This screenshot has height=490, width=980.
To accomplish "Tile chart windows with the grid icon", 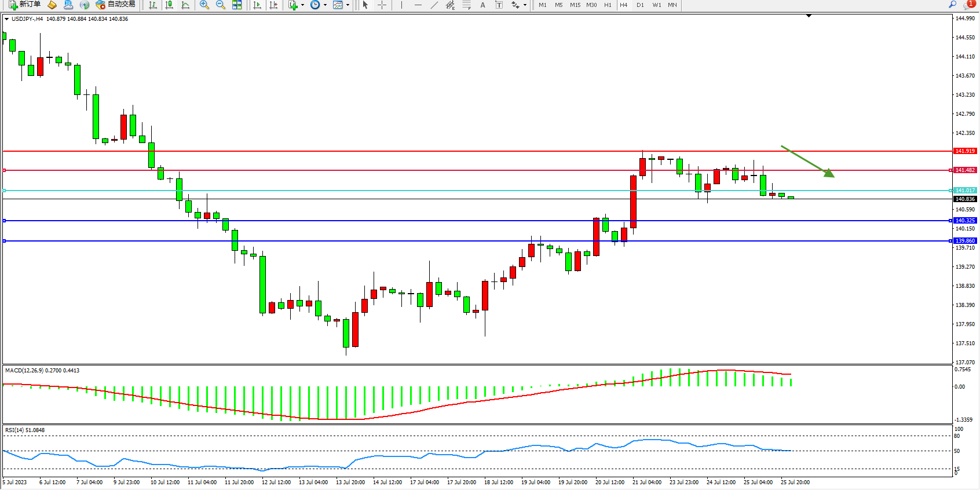I will [237, 5].
